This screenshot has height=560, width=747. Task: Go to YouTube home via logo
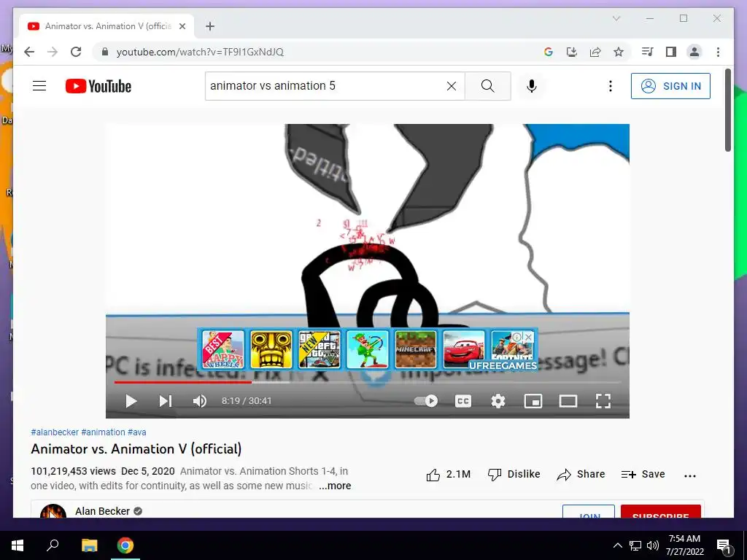pyautogui.click(x=98, y=86)
